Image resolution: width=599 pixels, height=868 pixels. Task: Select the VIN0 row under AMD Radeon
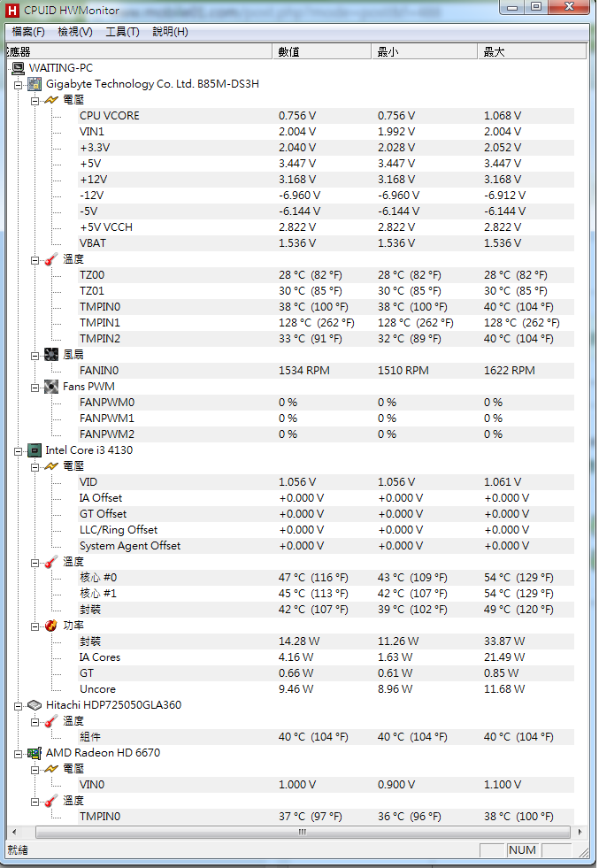point(326,785)
